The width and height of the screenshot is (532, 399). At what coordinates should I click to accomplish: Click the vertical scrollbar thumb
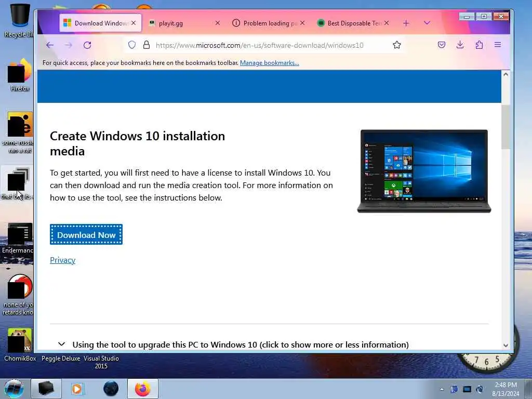pos(506,127)
